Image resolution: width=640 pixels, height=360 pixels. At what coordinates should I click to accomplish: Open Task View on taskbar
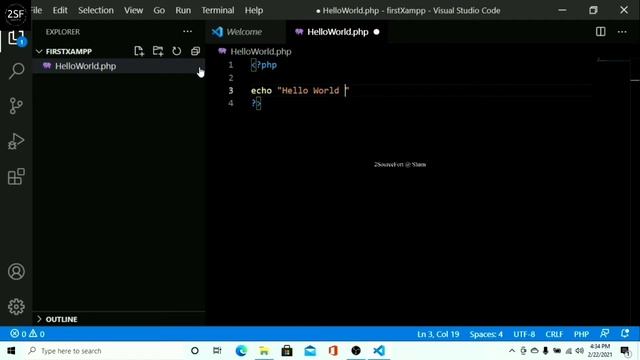(x=217, y=351)
